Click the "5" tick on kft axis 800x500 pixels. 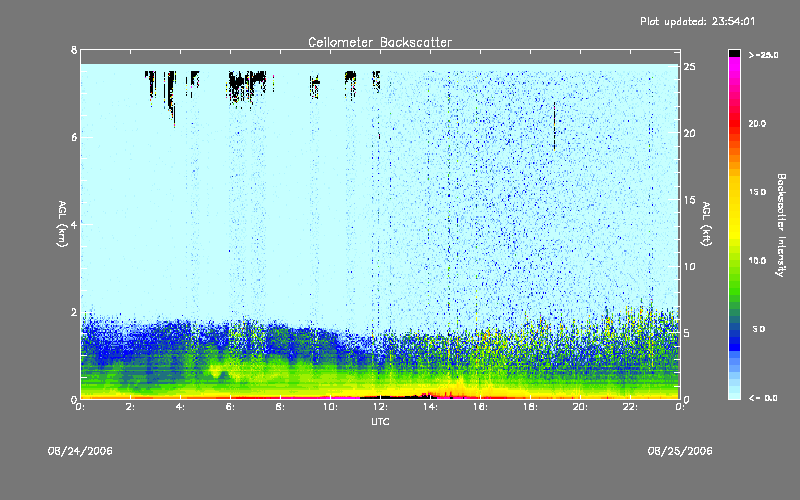(x=687, y=333)
